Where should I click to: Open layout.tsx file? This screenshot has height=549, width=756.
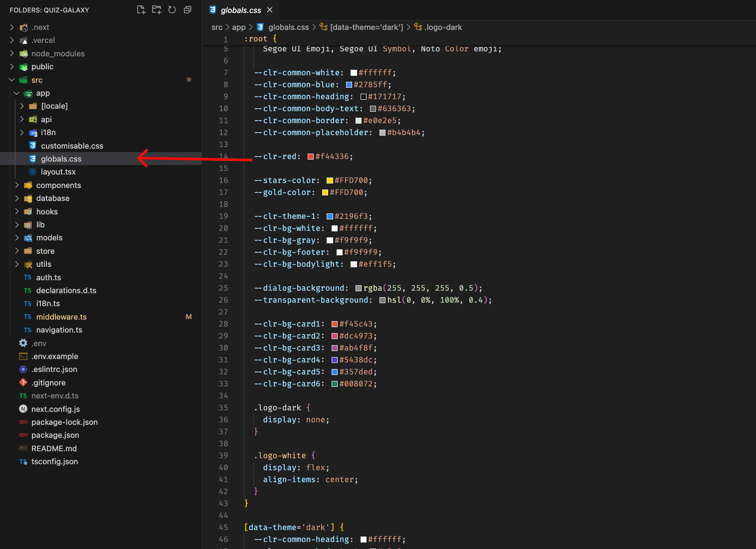tap(58, 172)
